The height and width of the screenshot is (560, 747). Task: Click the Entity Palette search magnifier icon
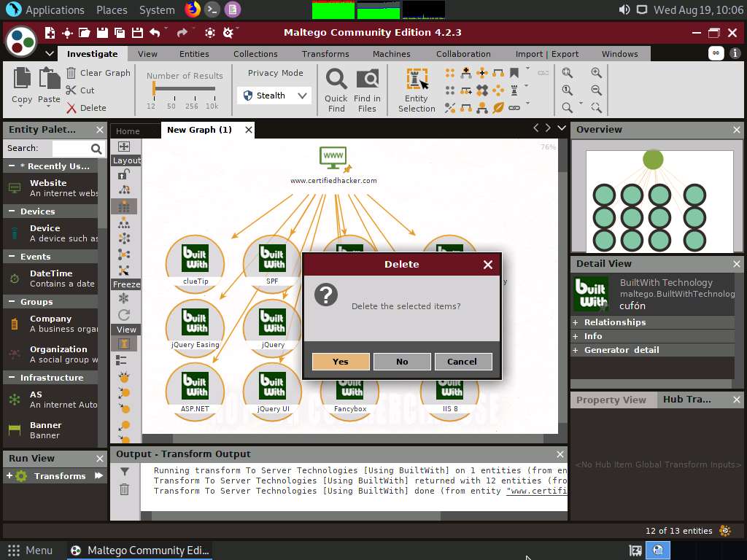point(96,149)
